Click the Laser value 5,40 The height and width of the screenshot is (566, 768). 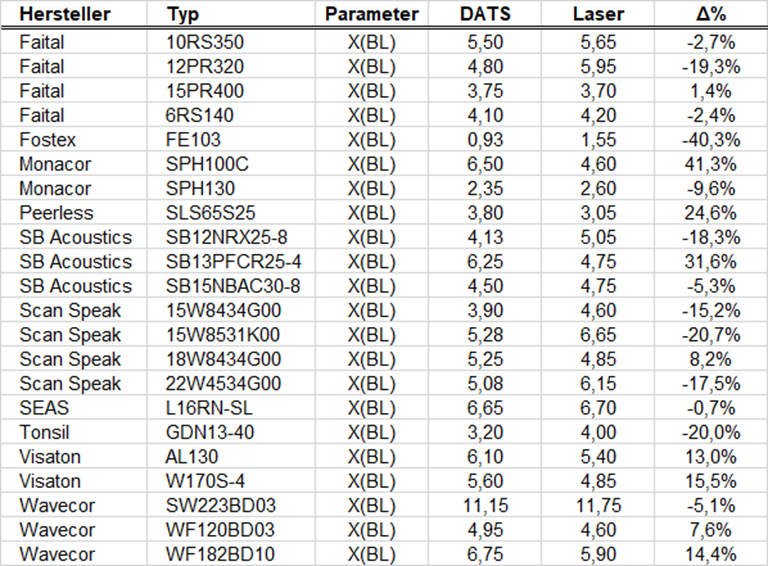tap(598, 457)
